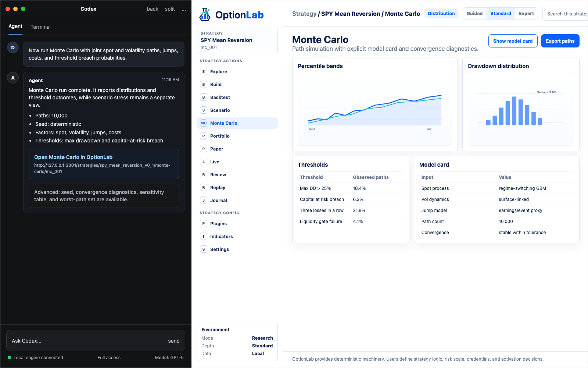Switch to Guided depth mode
Screen dimensions: 588x368
[474, 14]
